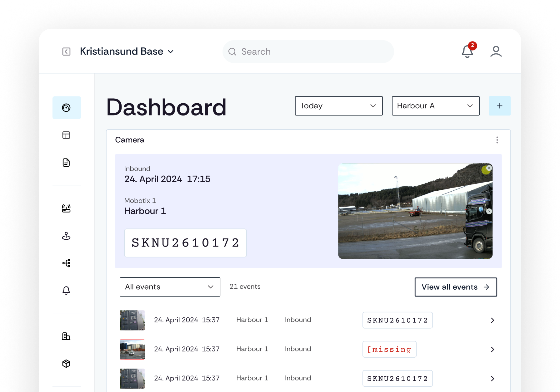Expand the Harbour A dropdown
560x392 pixels.
click(436, 106)
